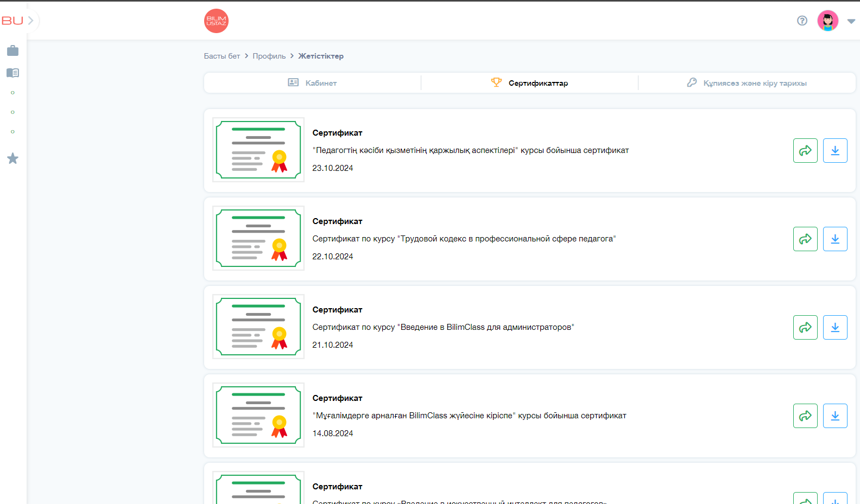Open thumbnail of 14.08.2024 certificate

[258, 415]
